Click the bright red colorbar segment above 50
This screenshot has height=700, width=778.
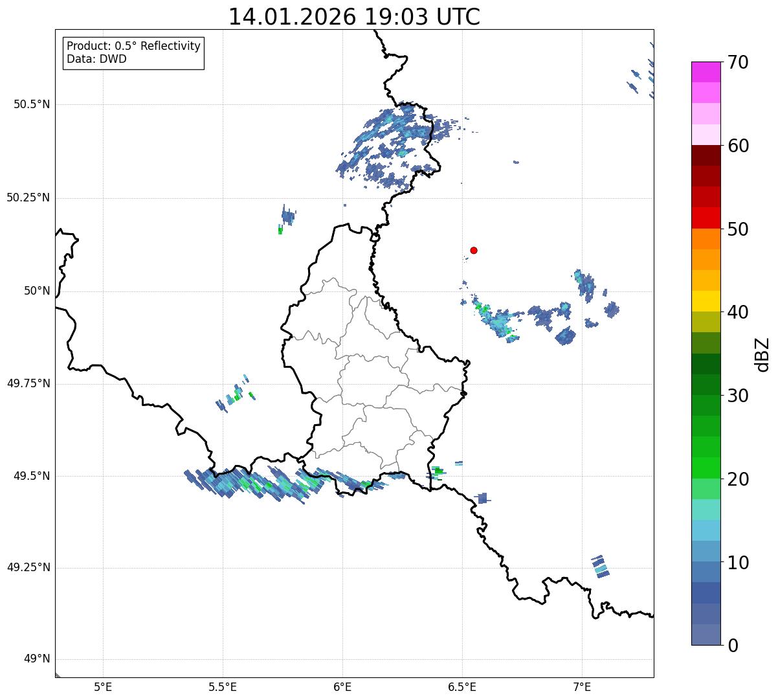click(x=706, y=218)
